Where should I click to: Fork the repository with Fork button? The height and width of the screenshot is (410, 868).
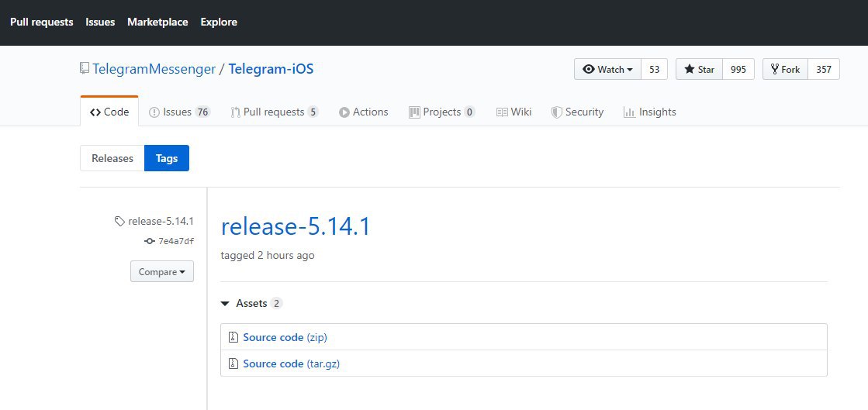click(785, 70)
